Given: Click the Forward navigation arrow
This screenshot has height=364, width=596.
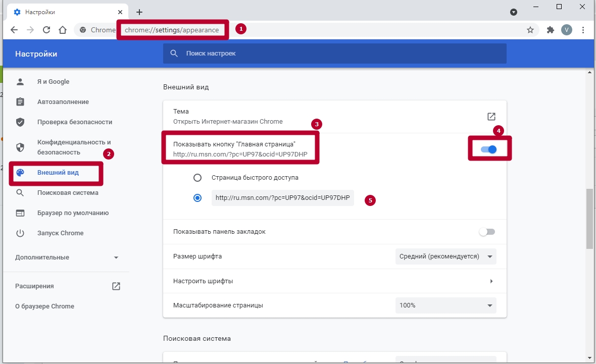Looking at the screenshot, I should pos(30,30).
